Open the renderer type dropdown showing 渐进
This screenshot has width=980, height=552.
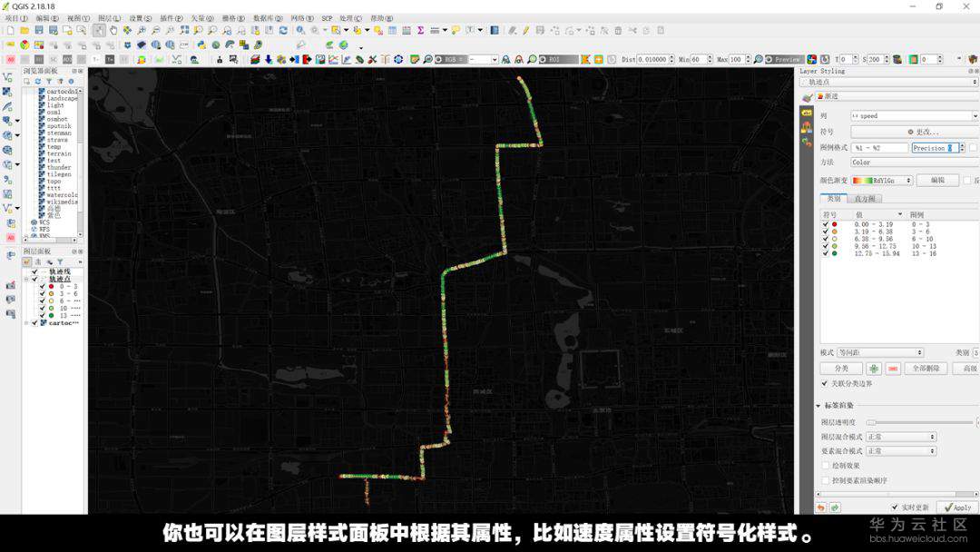(897, 96)
